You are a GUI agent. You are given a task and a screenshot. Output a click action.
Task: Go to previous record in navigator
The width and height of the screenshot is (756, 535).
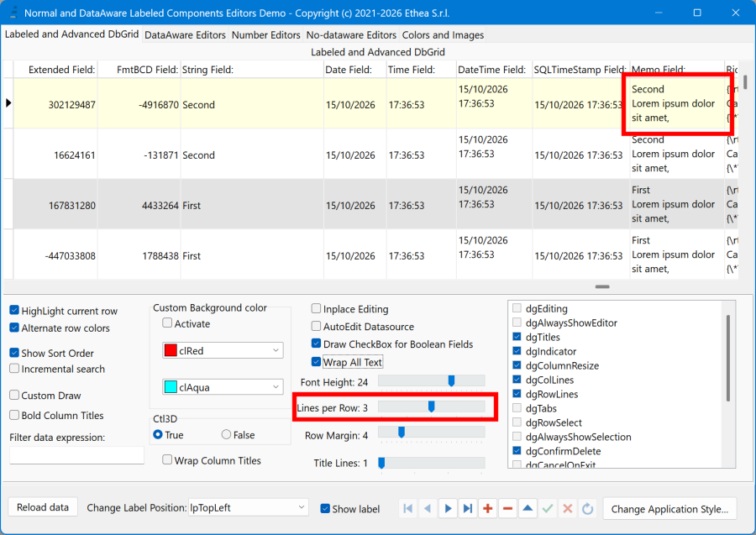coord(428,508)
